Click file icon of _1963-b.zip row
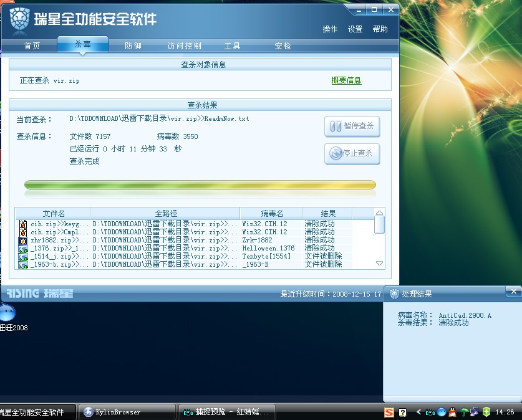The image size is (522, 420). coord(23,264)
